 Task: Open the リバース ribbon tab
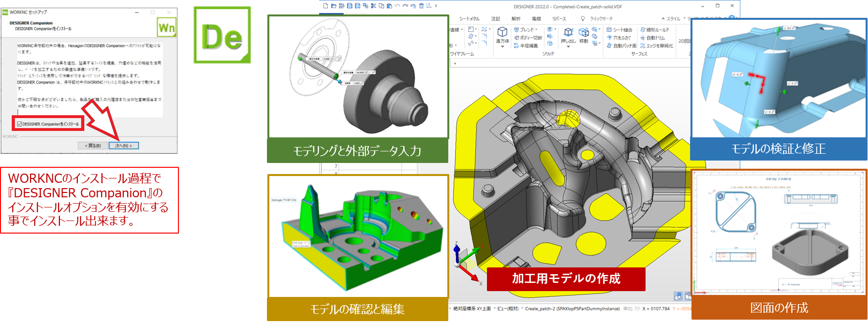559,19
